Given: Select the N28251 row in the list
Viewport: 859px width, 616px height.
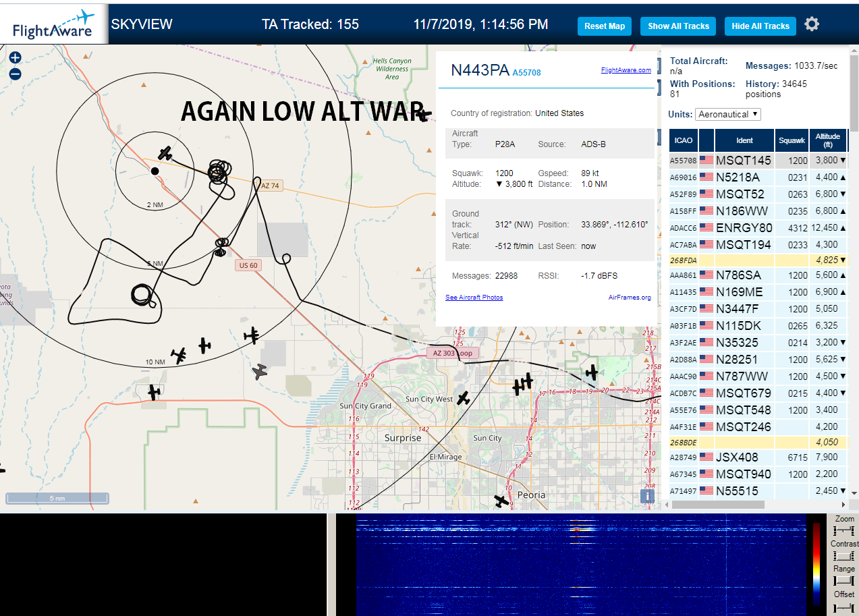Looking at the screenshot, I should (x=758, y=360).
